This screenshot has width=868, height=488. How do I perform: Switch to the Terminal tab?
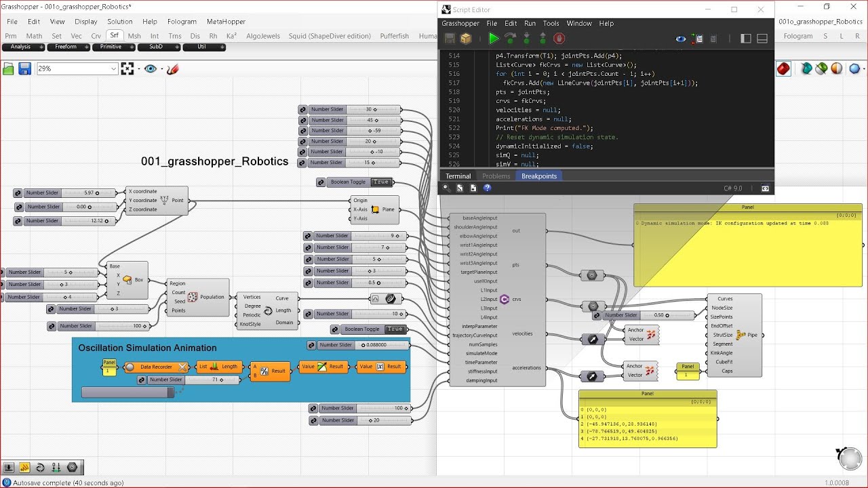[458, 176]
